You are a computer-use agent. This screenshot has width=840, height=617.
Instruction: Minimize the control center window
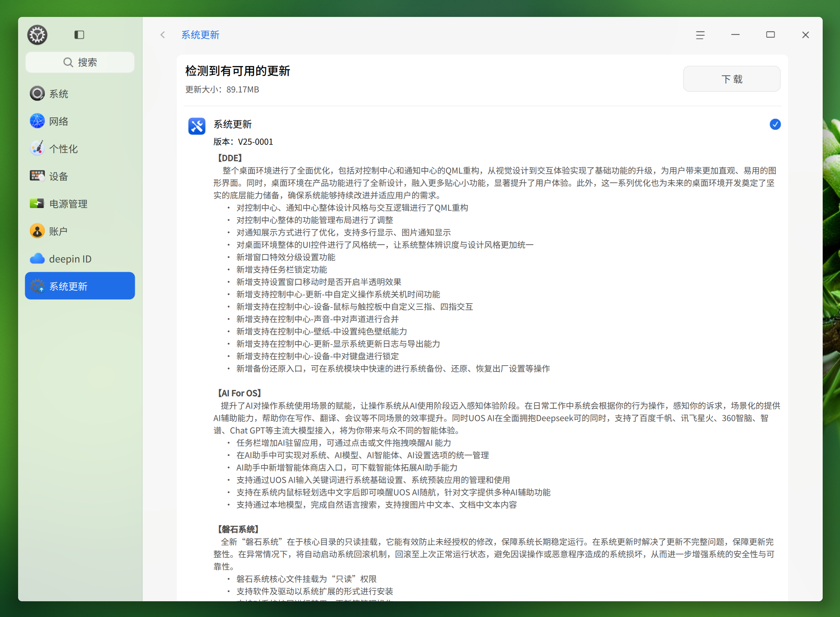(735, 35)
